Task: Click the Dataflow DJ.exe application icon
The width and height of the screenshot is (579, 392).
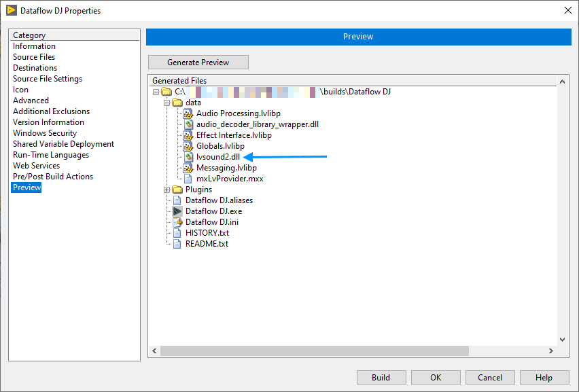Action: click(x=177, y=211)
